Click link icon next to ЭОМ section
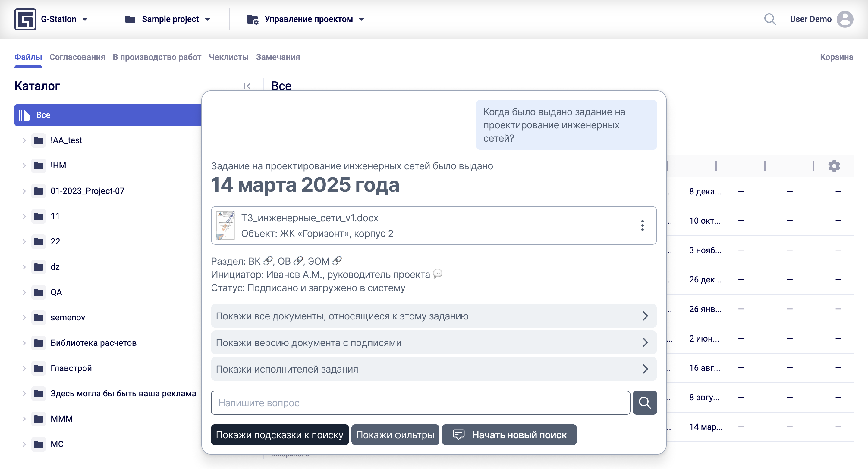 (x=337, y=261)
